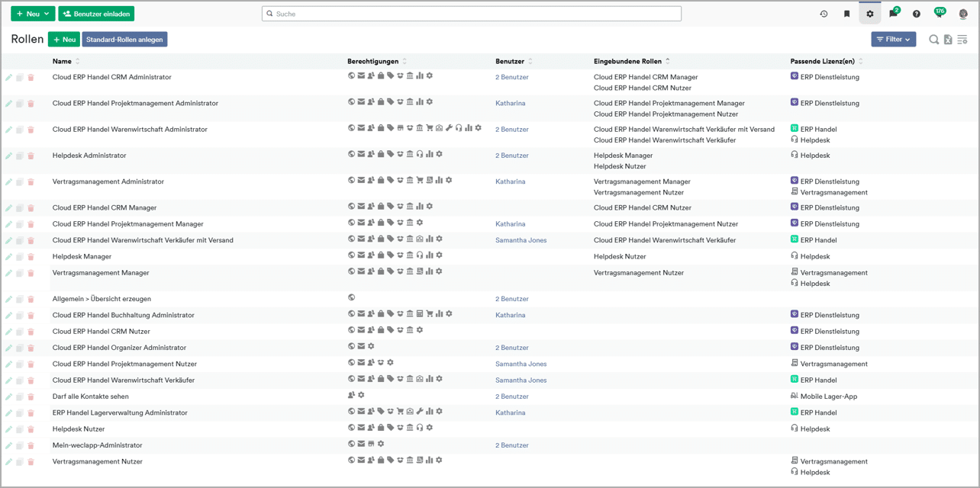The image size is (980, 488).
Task: Expand the Filter dropdown
Action: coord(893,40)
